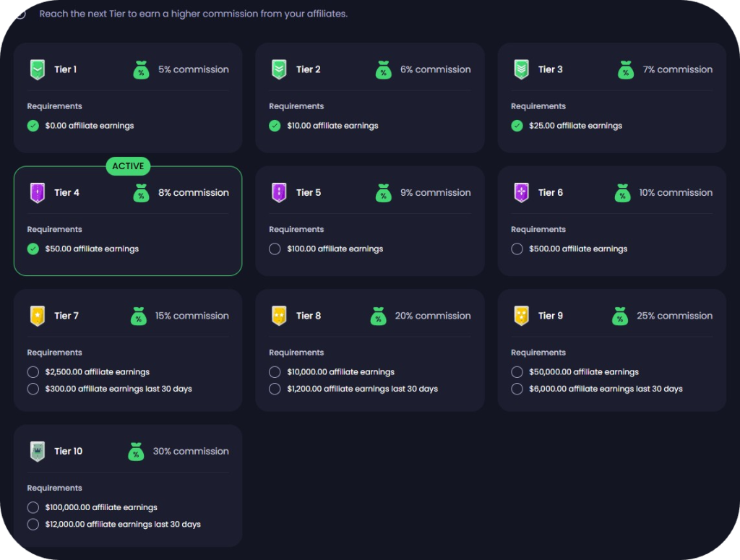Click the money bag icon beside 20% commission
The height and width of the screenshot is (560, 740).
click(377, 316)
